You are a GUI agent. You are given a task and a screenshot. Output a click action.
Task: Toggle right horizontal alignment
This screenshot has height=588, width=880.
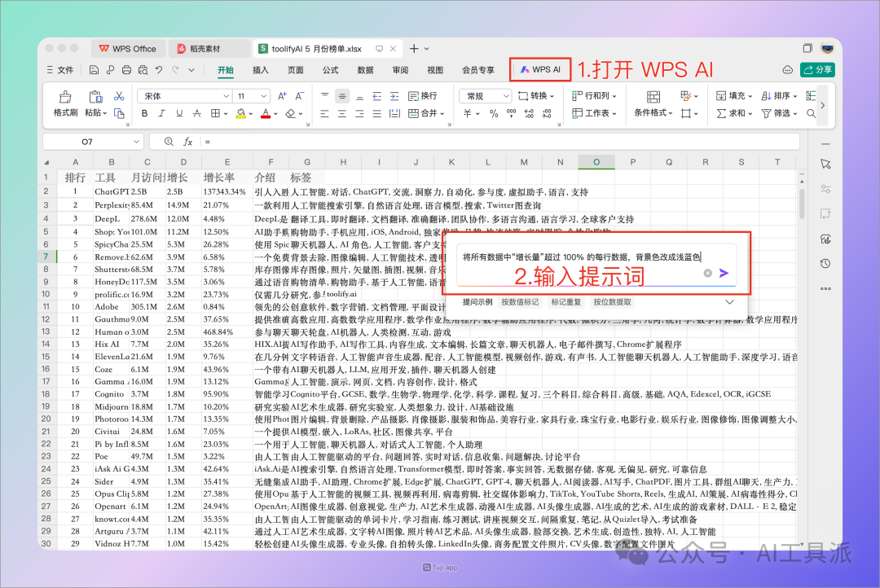tap(360, 113)
